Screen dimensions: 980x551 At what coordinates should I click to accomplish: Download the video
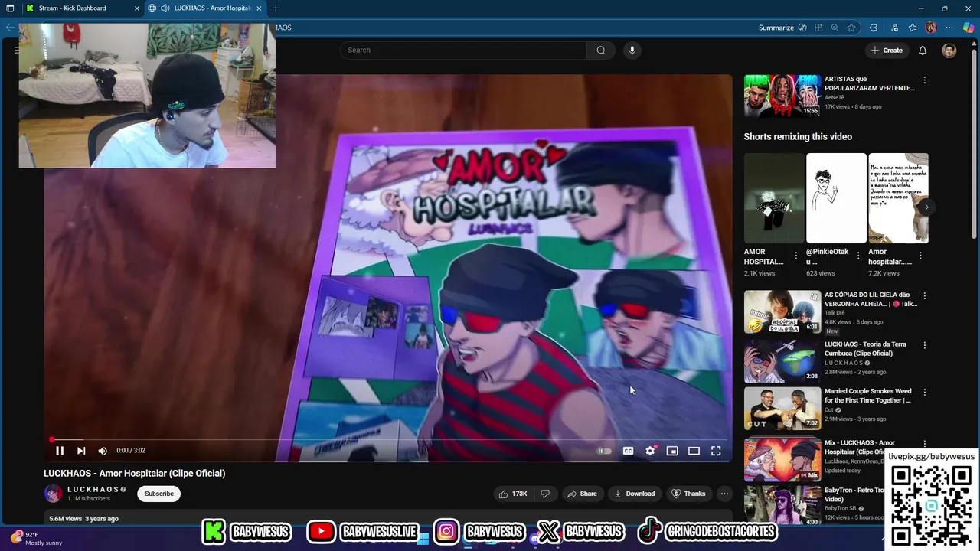[635, 494]
